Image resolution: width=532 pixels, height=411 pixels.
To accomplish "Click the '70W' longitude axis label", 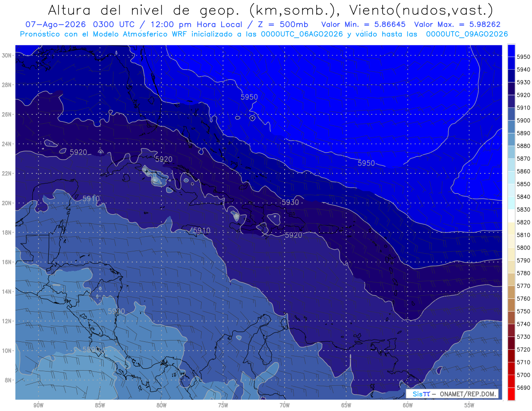I will click(x=285, y=405).
